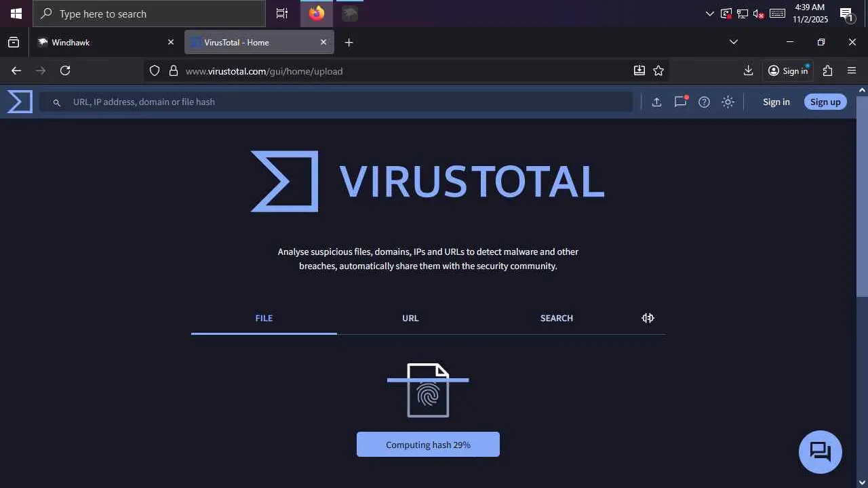Switch to the SEARCH tab
Viewport: 868px width, 488px height.
(557, 318)
